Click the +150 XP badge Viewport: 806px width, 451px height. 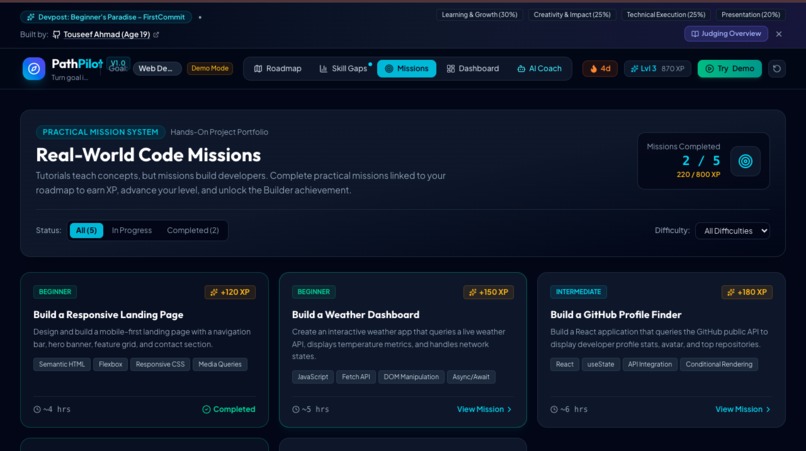(x=488, y=292)
